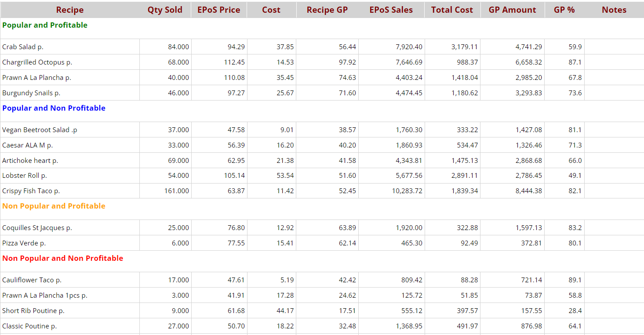Click the Notes column header
This screenshot has width=644, height=335.
click(x=614, y=10)
